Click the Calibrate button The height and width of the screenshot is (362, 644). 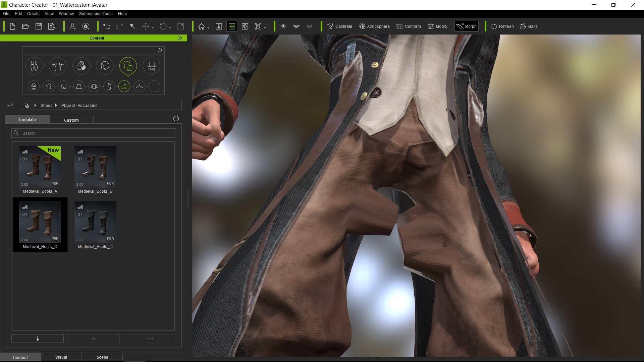coord(339,26)
